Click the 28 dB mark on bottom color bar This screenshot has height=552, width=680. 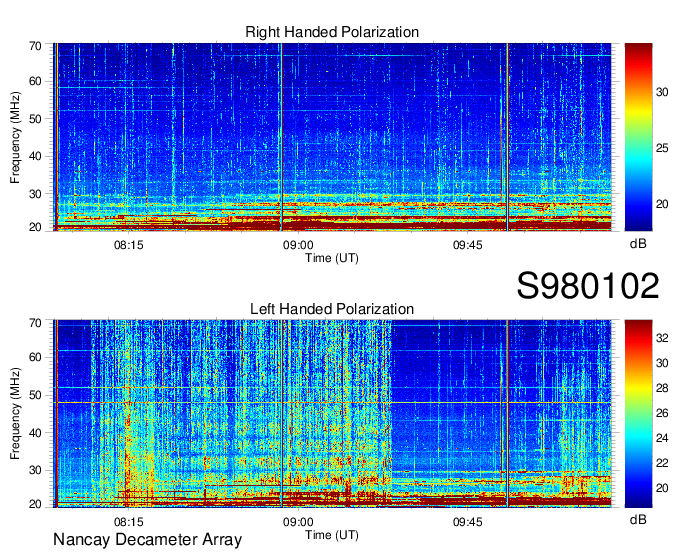tap(662, 388)
